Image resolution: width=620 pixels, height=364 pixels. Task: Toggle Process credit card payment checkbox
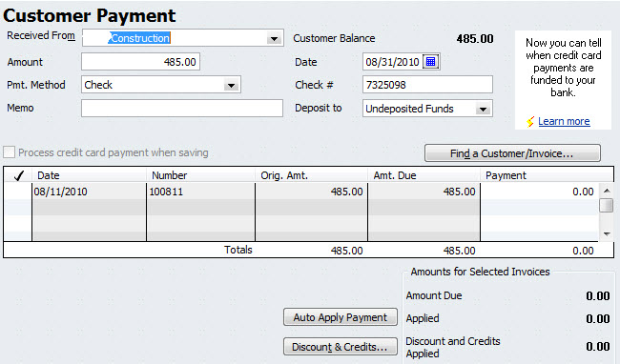(10, 152)
